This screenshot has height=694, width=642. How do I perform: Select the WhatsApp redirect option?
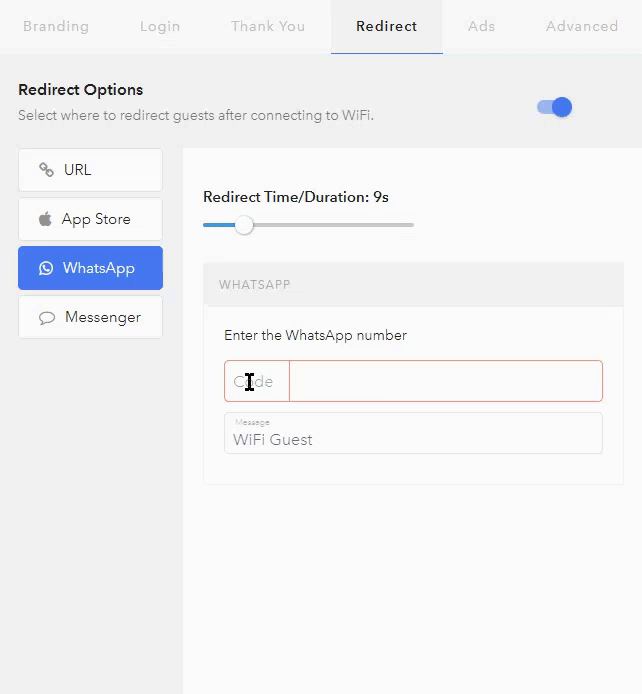tap(90, 268)
